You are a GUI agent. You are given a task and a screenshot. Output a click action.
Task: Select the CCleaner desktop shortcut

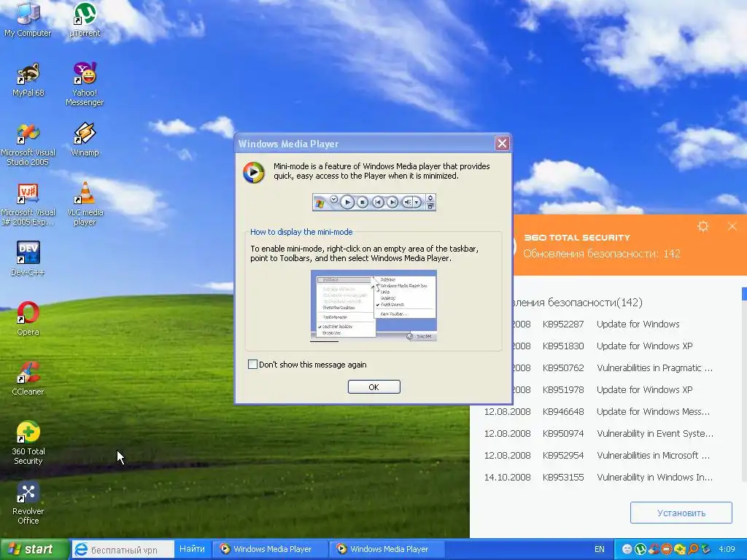pyautogui.click(x=28, y=378)
